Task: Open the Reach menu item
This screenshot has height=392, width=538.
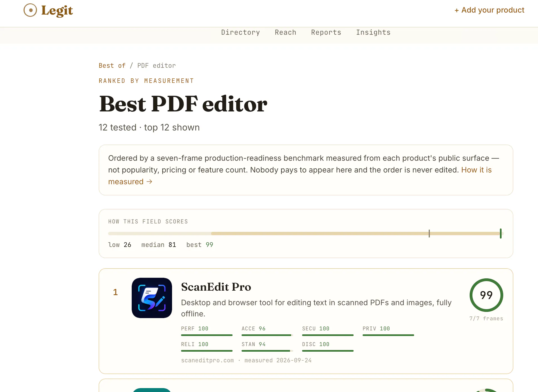Action: click(x=286, y=32)
